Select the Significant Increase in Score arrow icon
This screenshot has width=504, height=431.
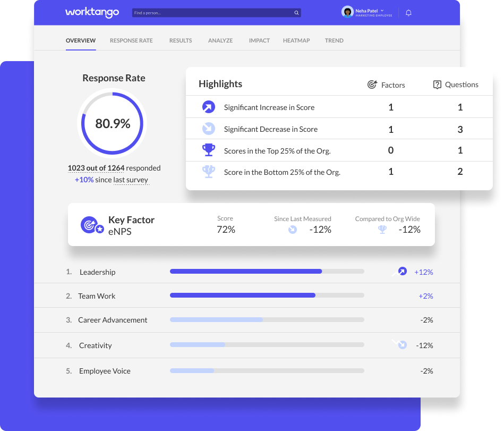tap(209, 107)
